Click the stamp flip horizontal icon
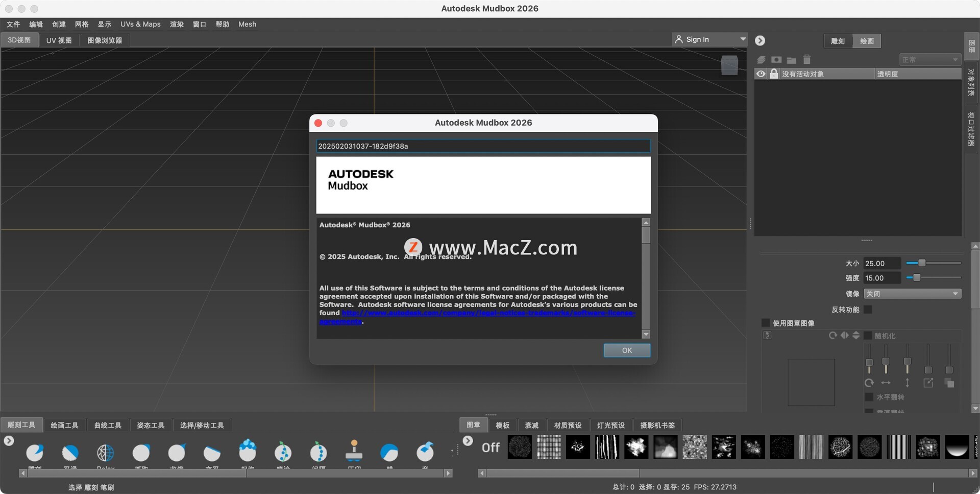 (845, 335)
